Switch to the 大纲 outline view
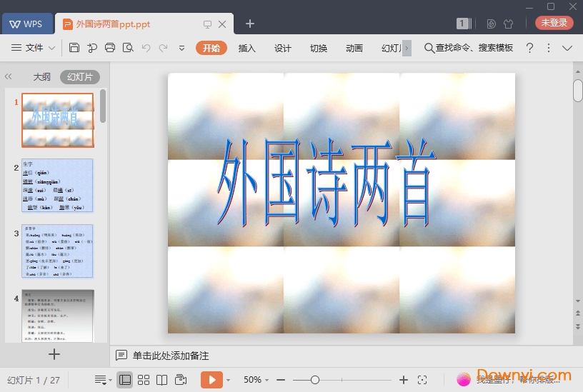Viewport: 583px width, 392px height. [x=41, y=77]
